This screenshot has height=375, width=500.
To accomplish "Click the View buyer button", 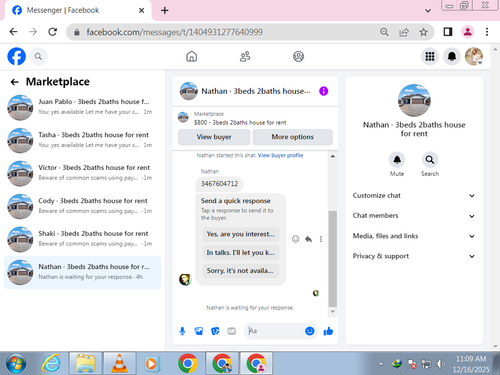I will (x=214, y=137).
